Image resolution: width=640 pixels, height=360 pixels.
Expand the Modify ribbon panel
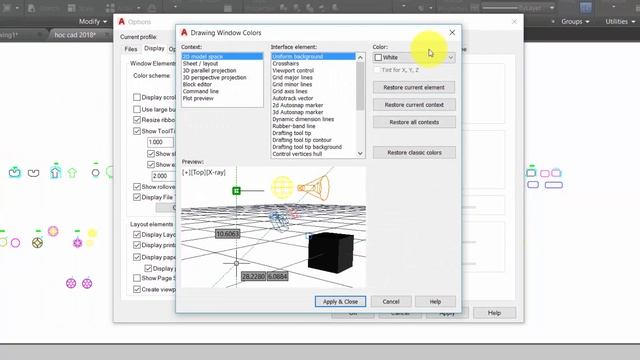[93, 21]
